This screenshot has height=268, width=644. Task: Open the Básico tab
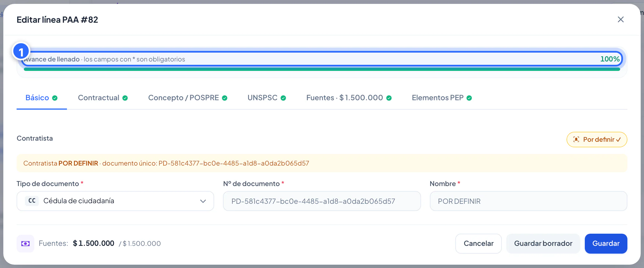coord(41,98)
